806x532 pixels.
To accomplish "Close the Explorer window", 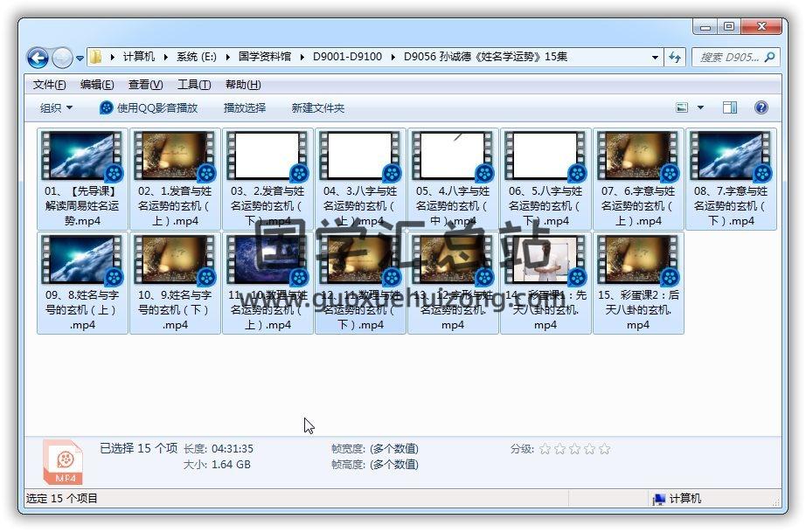I will (761, 26).
